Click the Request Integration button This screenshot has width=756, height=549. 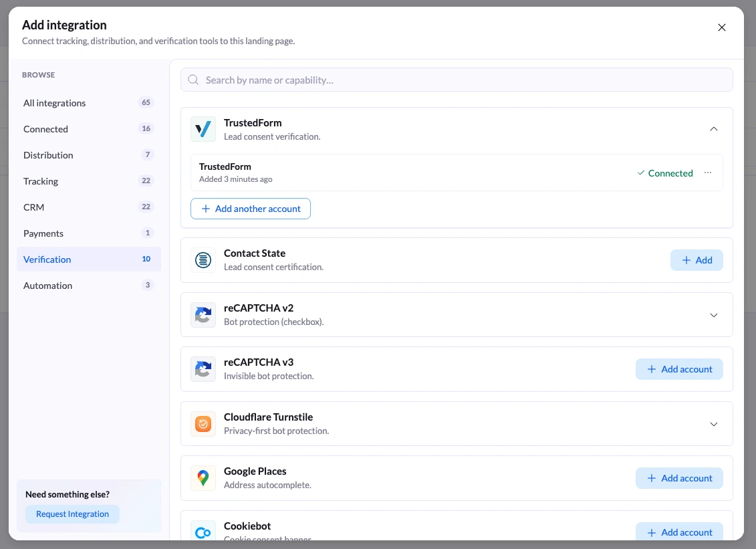click(x=72, y=514)
